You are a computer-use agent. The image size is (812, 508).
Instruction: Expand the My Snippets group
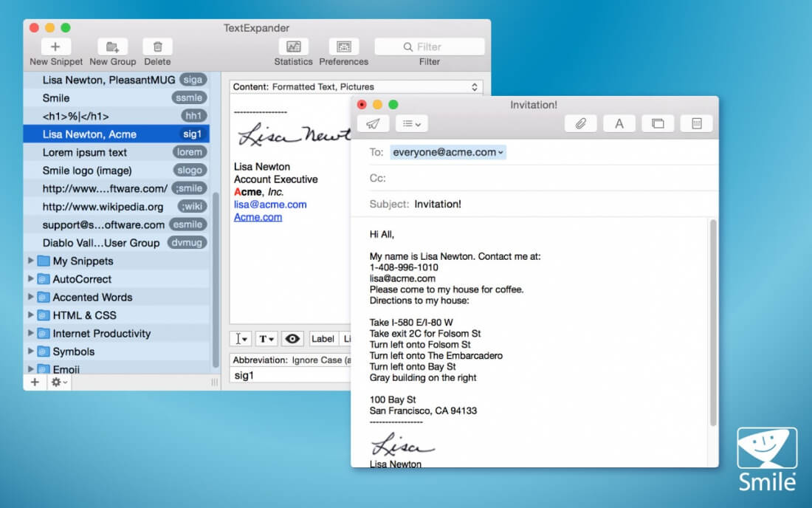[x=31, y=261]
